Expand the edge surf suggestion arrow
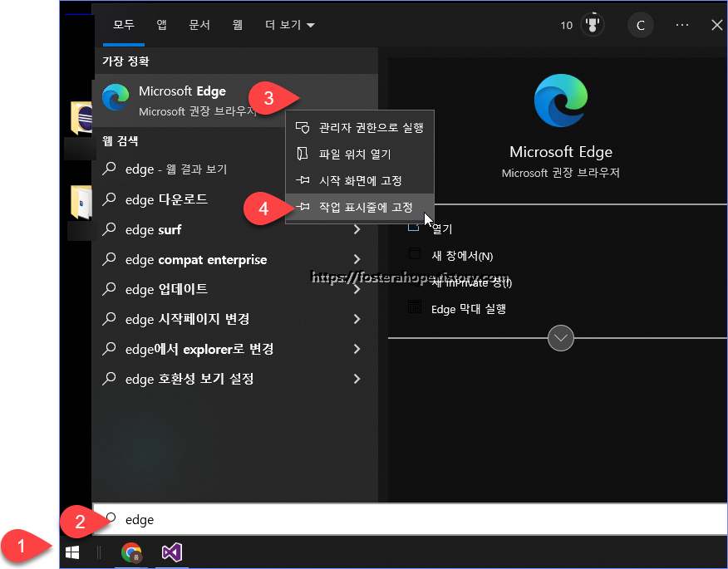 (x=357, y=229)
